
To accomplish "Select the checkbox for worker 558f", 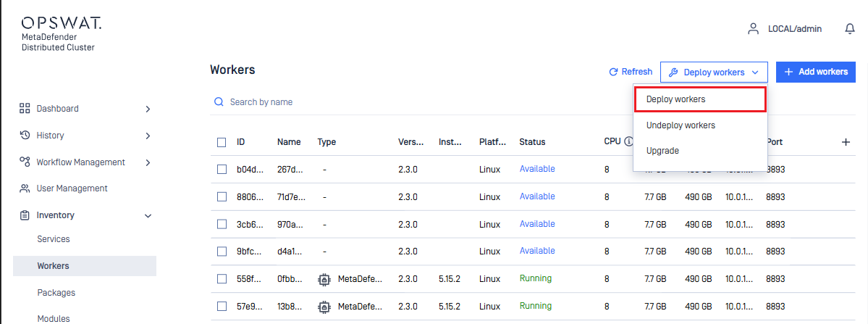I will (x=222, y=279).
